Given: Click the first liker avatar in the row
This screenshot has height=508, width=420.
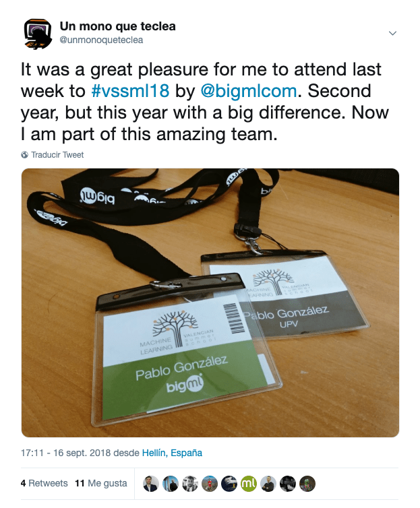Looking at the screenshot, I should point(151,484).
